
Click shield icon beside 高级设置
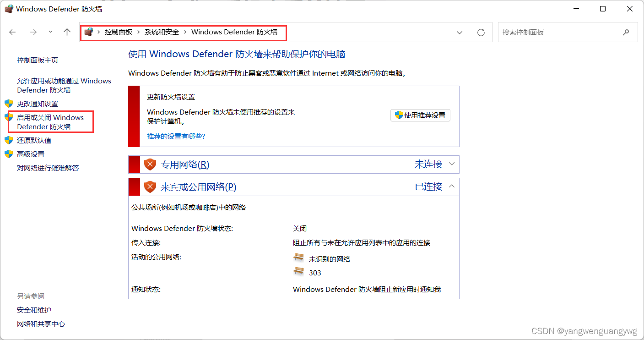click(x=9, y=154)
